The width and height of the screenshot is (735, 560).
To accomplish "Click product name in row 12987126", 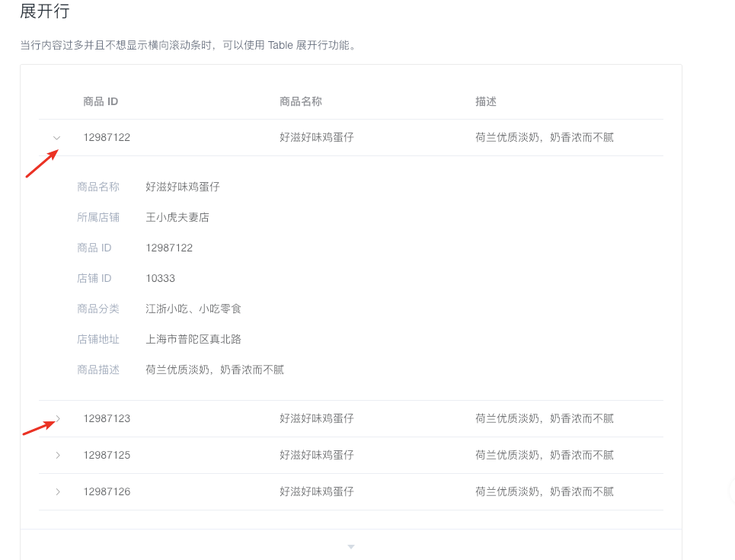I will pos(316,491).
